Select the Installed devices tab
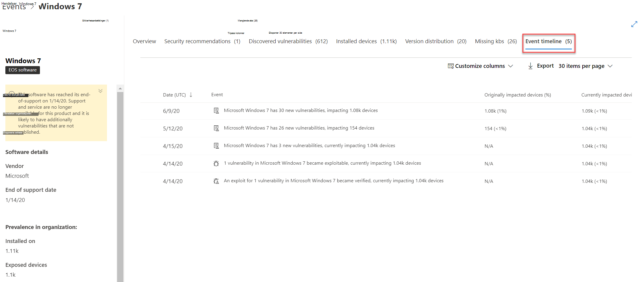 pyautogui.click(x=366, y=41)
